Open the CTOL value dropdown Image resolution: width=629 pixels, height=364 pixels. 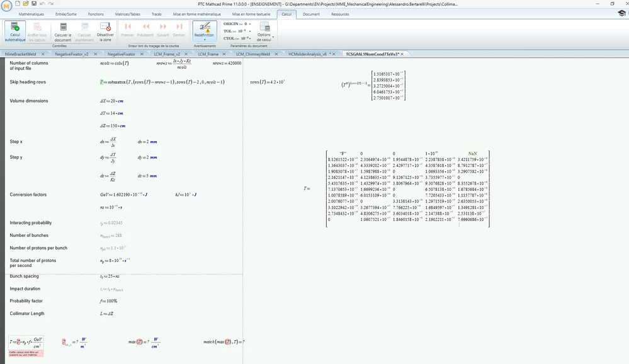251,38
